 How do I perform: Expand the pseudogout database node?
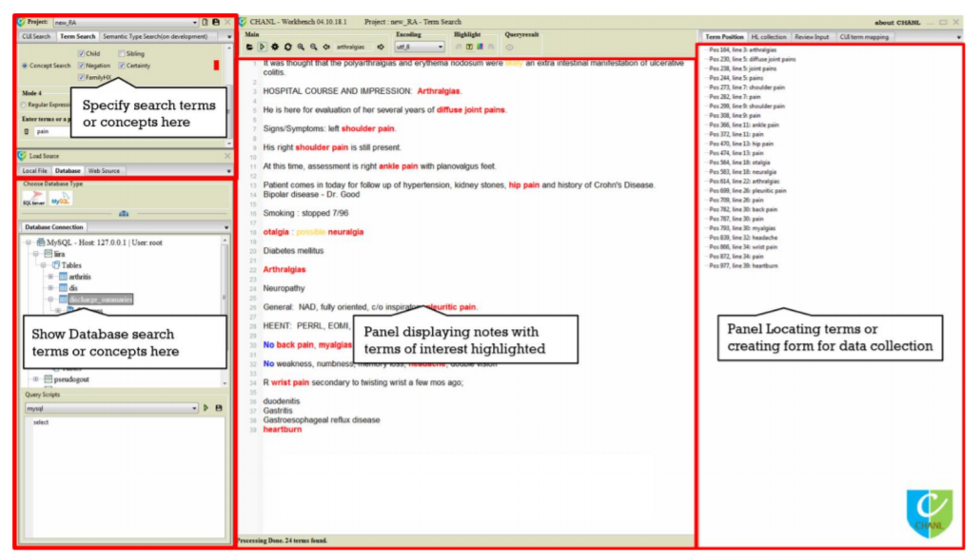tap(35, 379)
